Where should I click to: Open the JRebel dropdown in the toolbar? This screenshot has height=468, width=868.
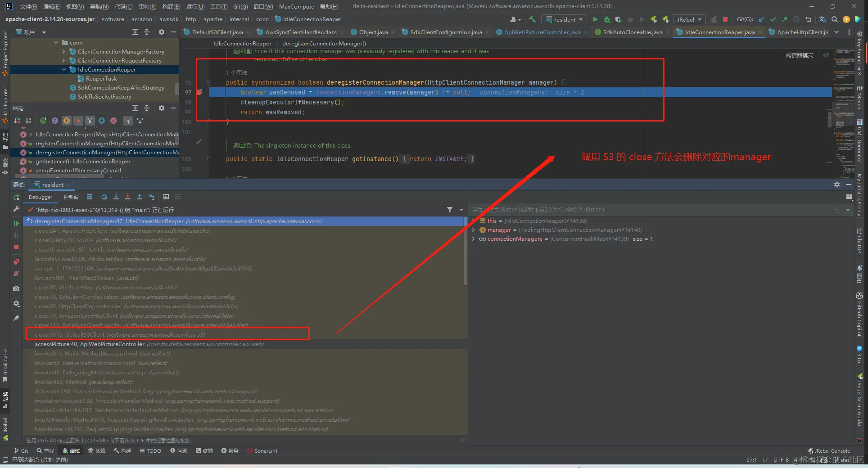689,19
